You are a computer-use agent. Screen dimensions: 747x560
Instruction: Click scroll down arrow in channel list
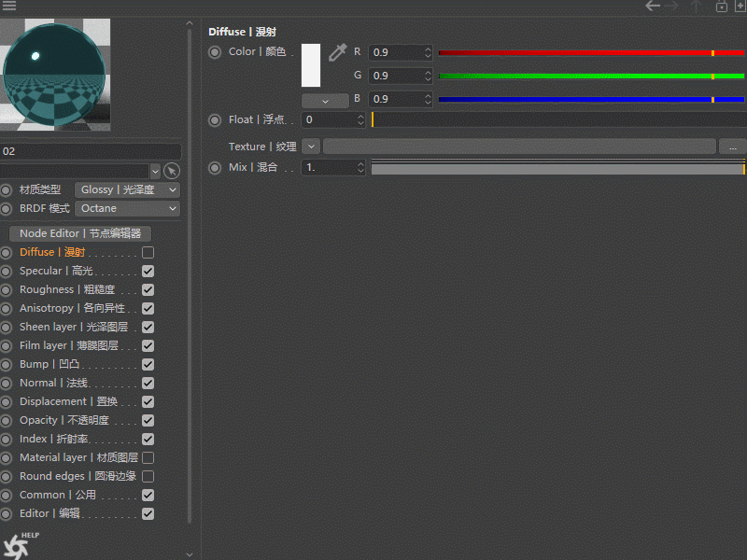point(190,554)
